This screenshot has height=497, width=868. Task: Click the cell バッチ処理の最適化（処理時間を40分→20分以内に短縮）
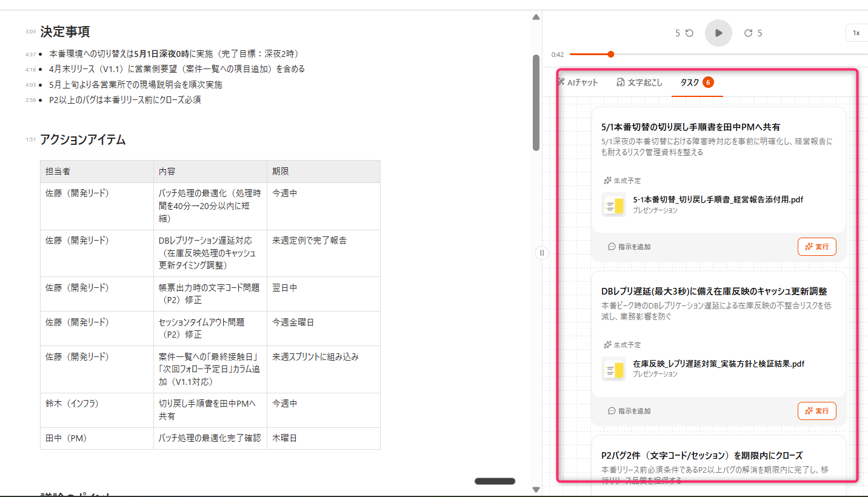tap(210, 206)
